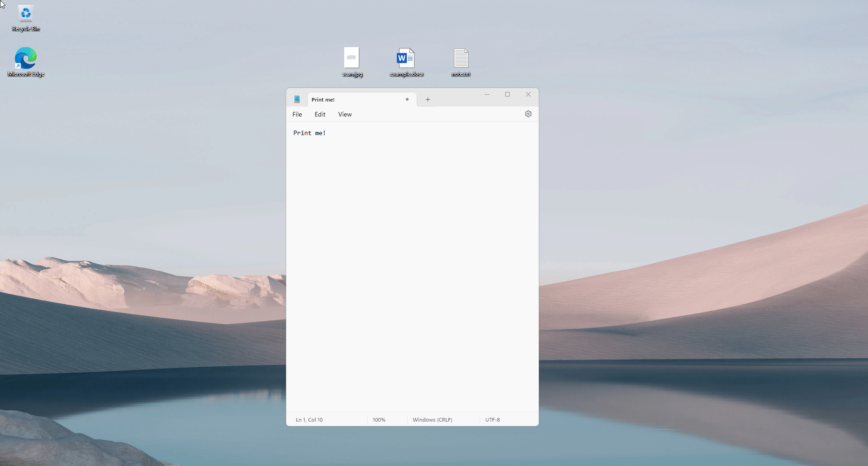Select the note.txt text file icon
868x466 pixels.
pos(461,62)
